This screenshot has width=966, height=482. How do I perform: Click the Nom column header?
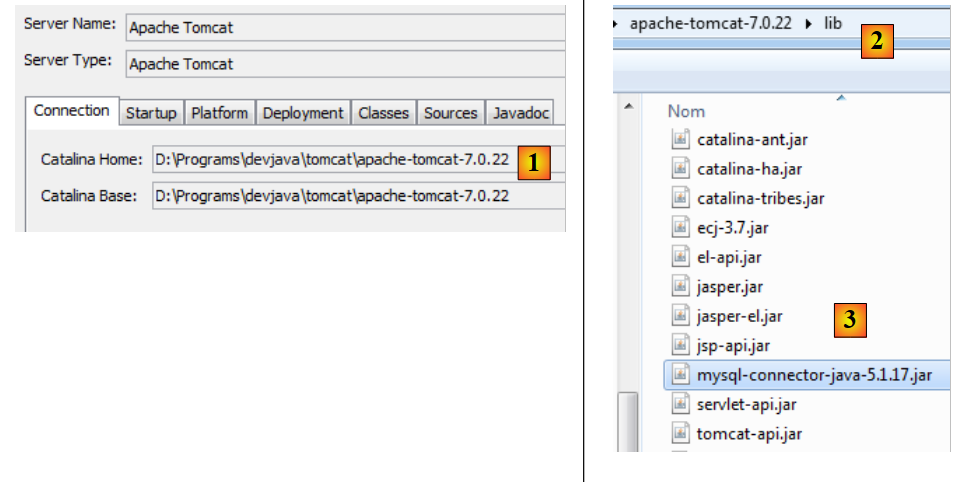(x=686, y=111)
